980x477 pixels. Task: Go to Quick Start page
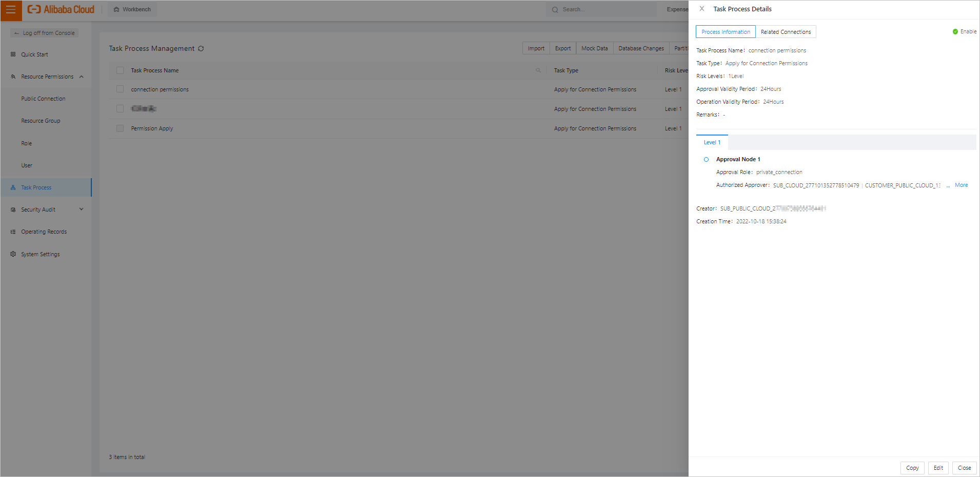(x=34, y=54)
